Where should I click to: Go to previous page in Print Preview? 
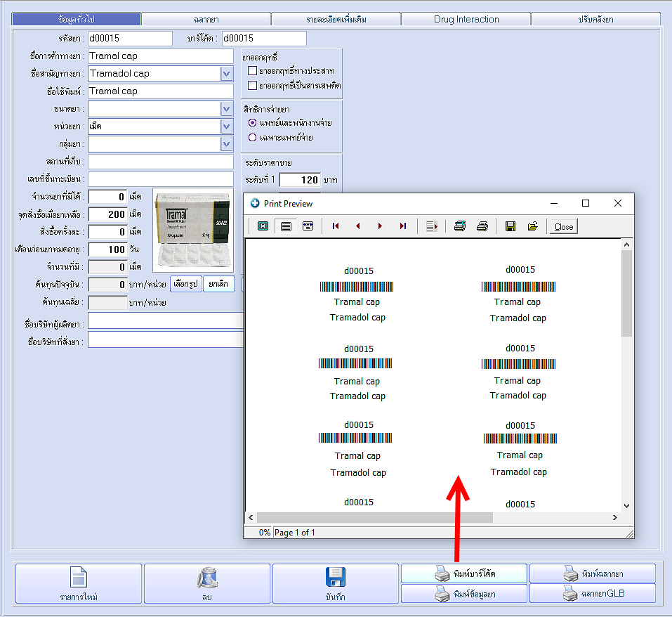(x=358, y=226)
